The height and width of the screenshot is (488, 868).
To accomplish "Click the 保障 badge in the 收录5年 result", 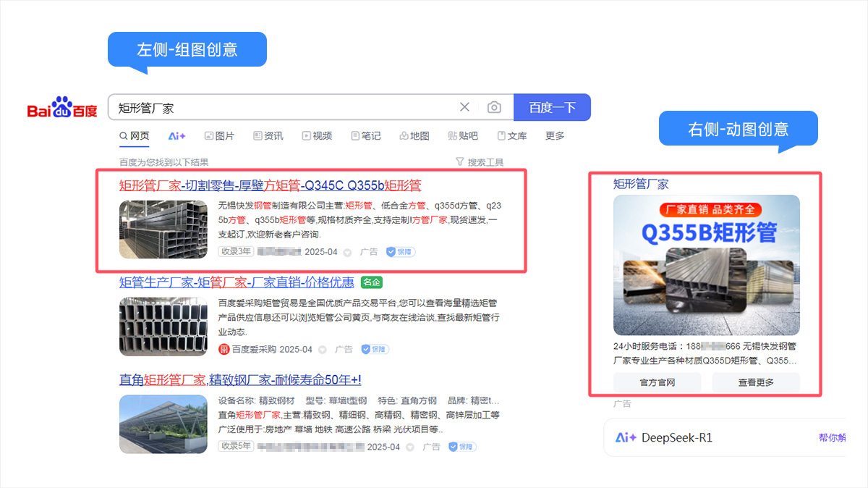I will click(462, 446).
